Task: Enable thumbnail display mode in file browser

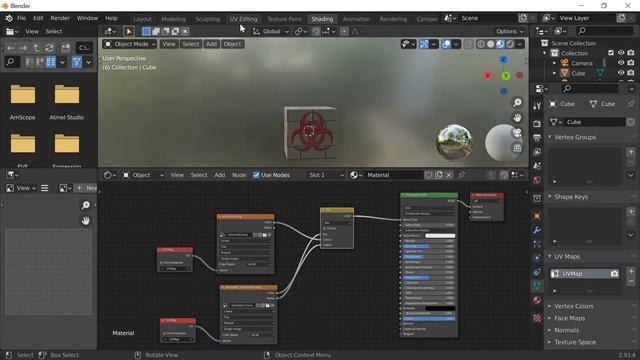Action: (51, 62)
